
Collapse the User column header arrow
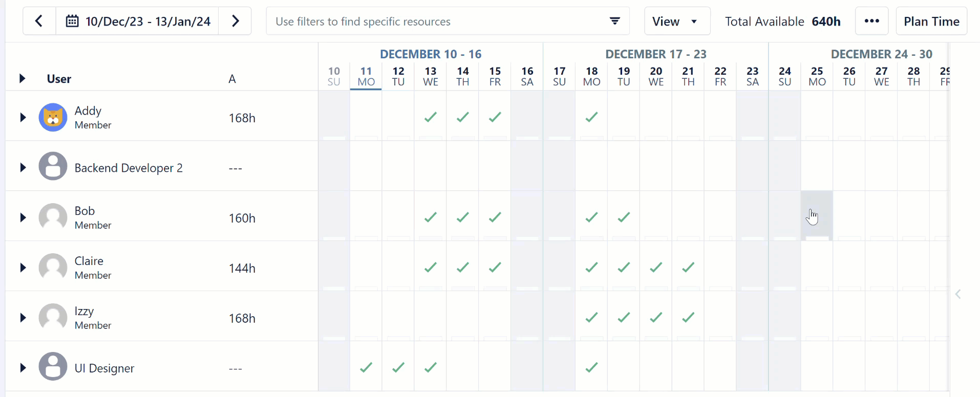[22, 78]
